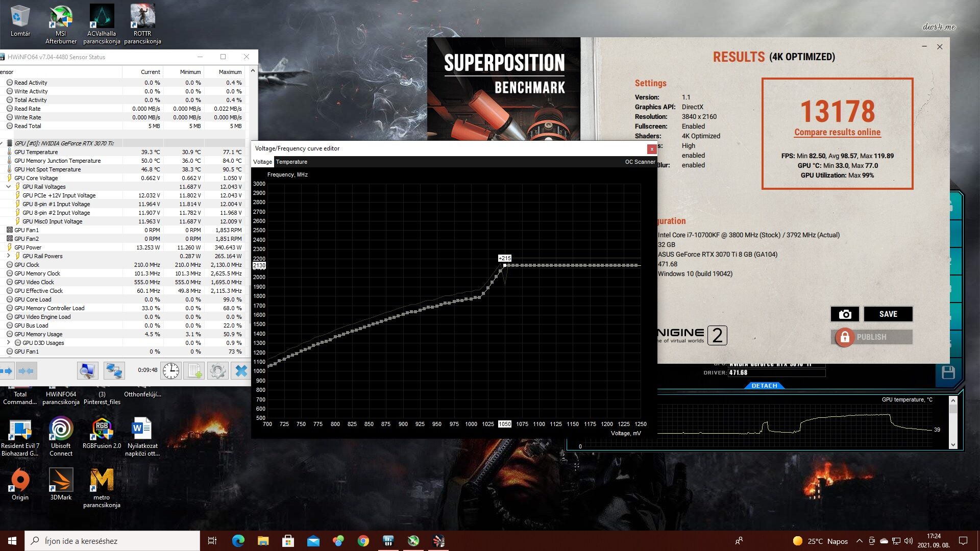Click the HWiNFO reset clock icon
The height and width of the screenshot is (551, 980).
[171, 371]
